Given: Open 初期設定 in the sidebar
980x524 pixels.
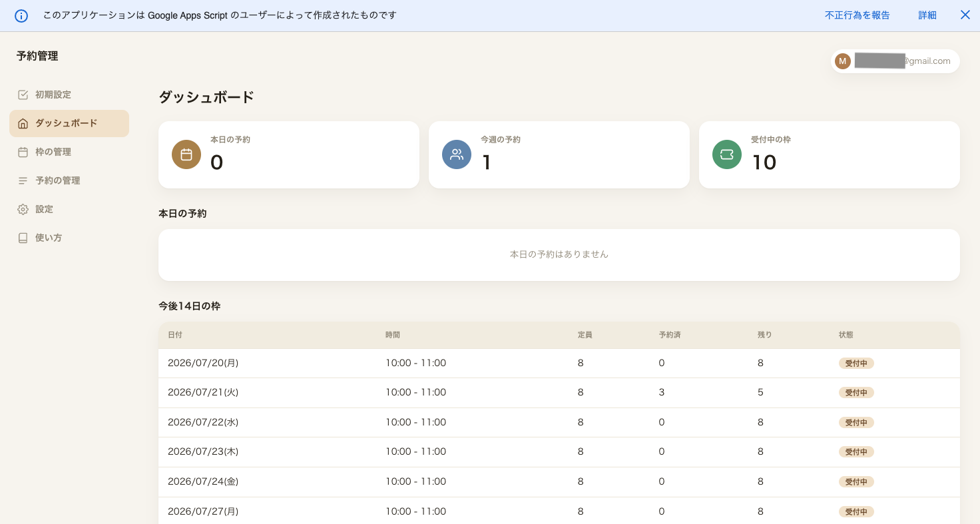Looking at the screenshot, I should pyautogui.click(x=69, y=95).
